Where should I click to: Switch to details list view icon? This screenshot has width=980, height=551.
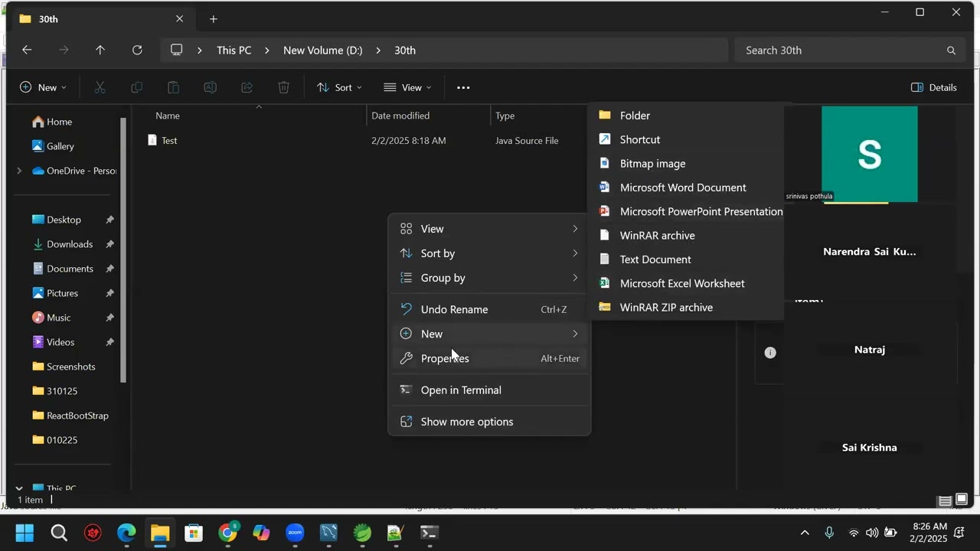click(x=946, y=500)
